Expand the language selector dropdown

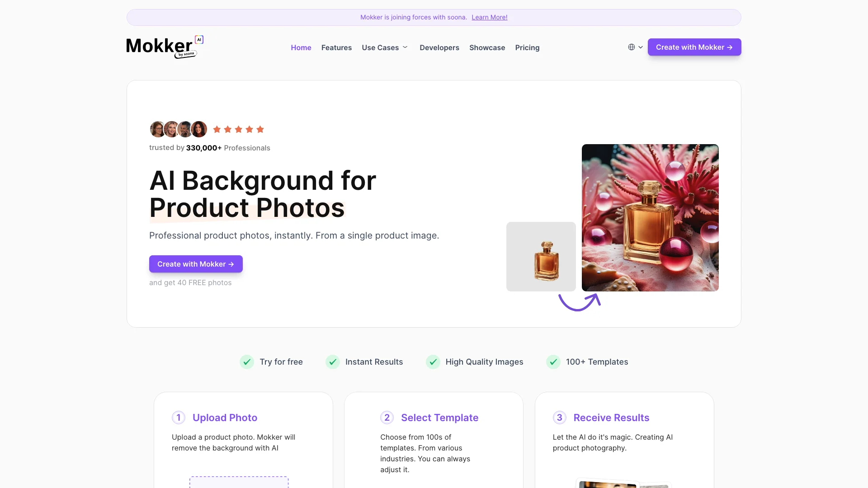coord(635,47)
